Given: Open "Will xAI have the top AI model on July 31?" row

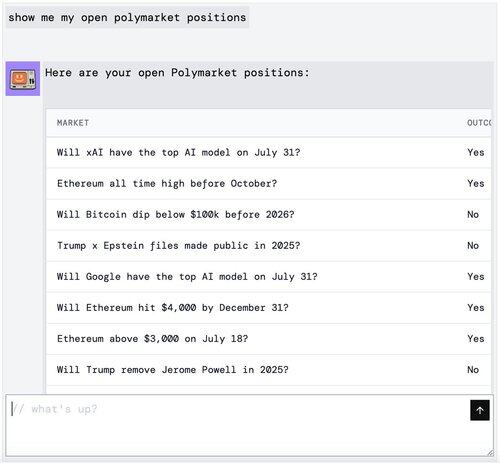Looking at the screenshot, I should (269, 153).
